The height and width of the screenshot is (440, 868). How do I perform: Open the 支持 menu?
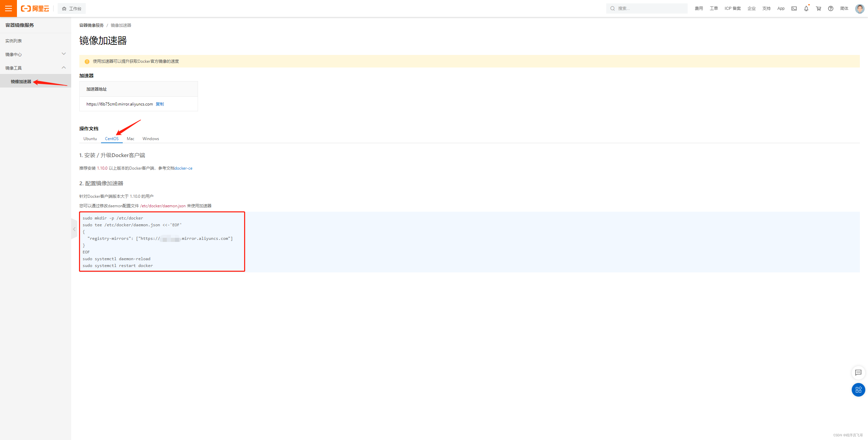click(767, 8)
